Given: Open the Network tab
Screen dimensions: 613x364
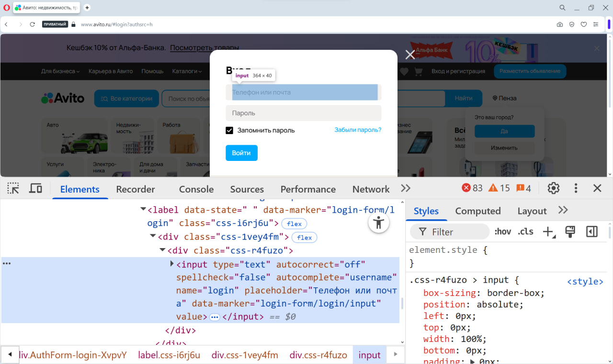Looking at the screenshot, I should pos(371,189).
